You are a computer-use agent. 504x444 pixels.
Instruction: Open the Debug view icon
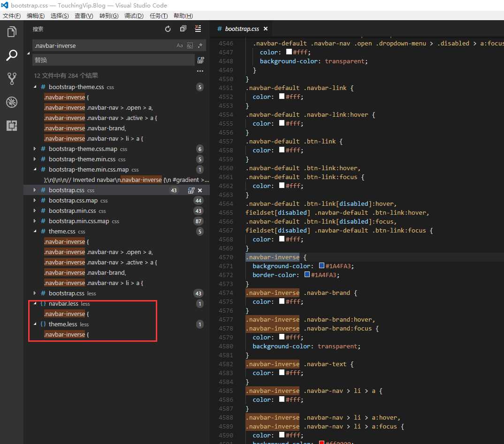point(11,102)
